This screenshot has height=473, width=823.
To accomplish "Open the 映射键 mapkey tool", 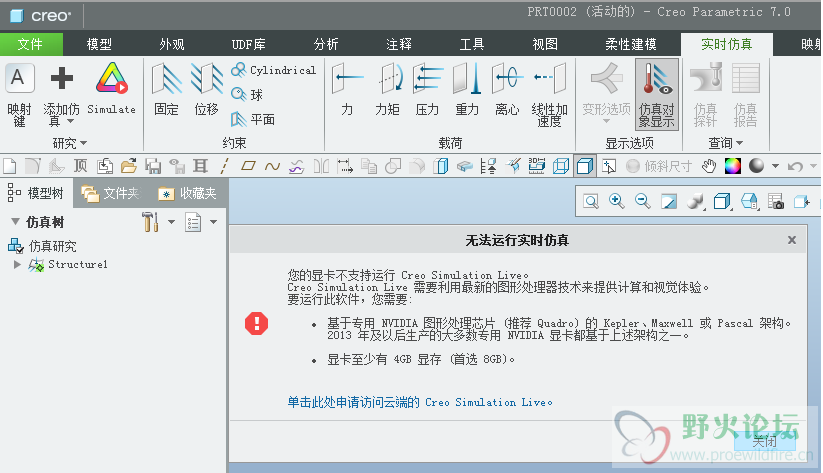I will click(x=19, y=94).
